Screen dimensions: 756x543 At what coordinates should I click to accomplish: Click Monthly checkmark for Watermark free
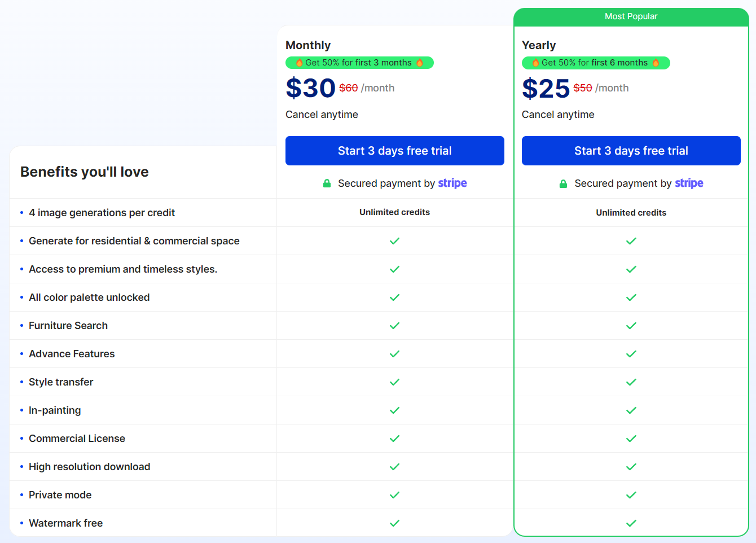395,523
